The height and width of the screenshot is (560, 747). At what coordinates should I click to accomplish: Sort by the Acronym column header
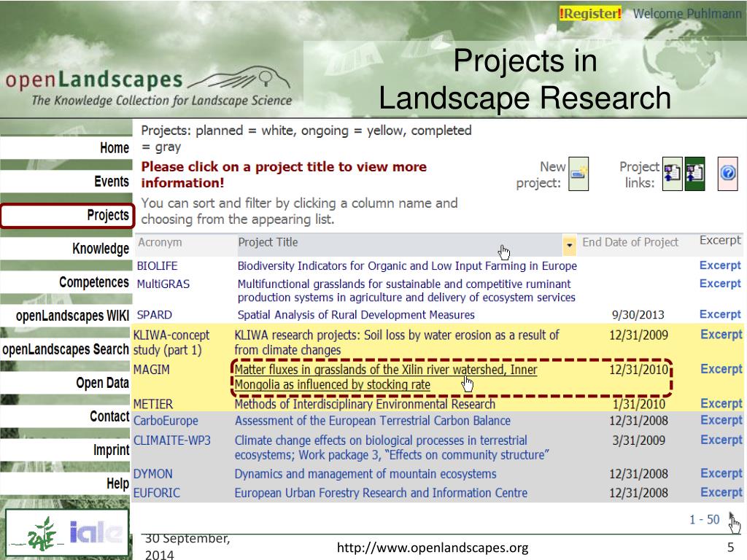point(159,242)
